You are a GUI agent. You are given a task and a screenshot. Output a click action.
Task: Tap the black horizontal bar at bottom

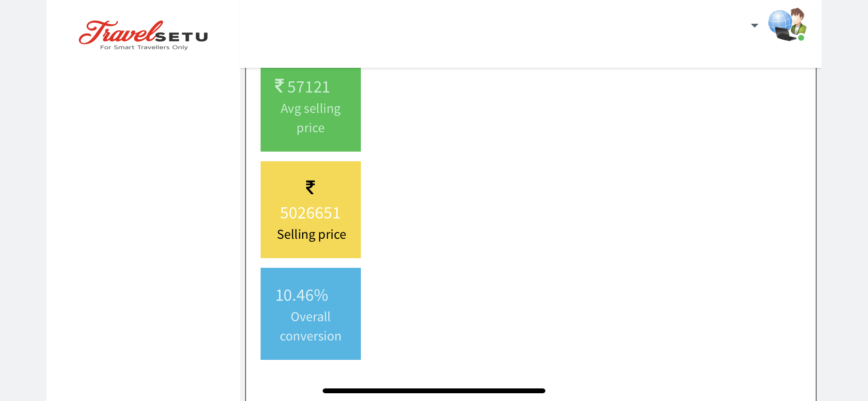[434, 391]
